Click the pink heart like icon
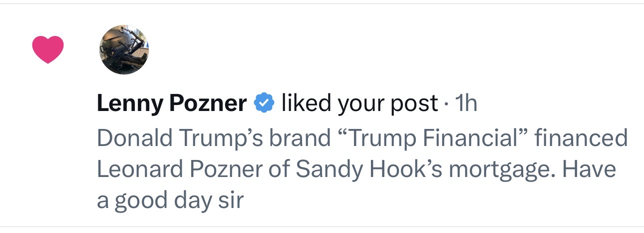This screenshot has width=644, height=233. (48, 49)
